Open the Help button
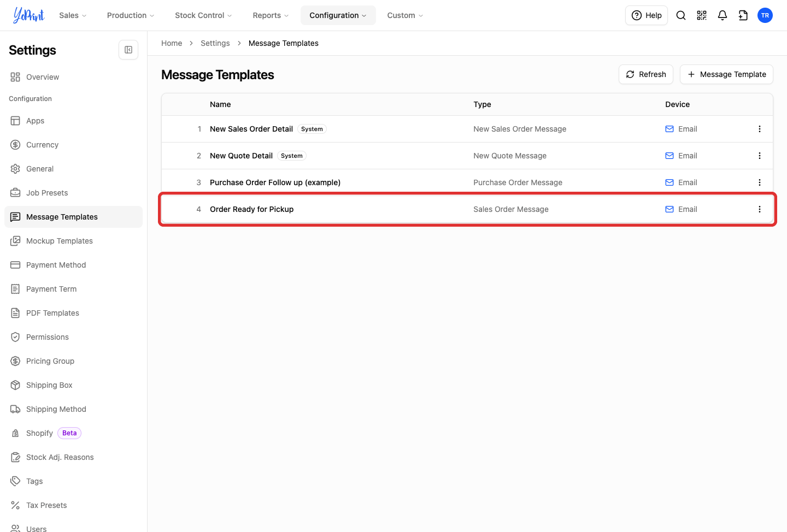The width and height of the screenshot is (787, 532). click(647, 15)
